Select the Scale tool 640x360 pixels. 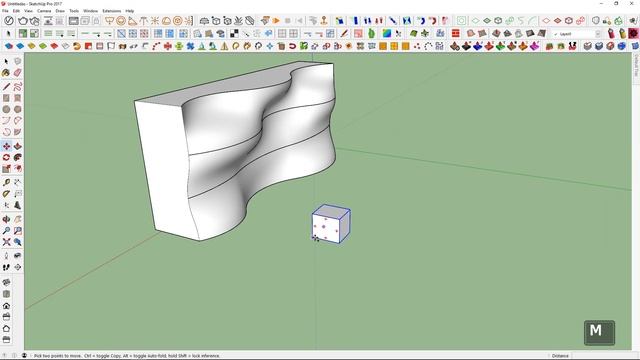[6, 169]
